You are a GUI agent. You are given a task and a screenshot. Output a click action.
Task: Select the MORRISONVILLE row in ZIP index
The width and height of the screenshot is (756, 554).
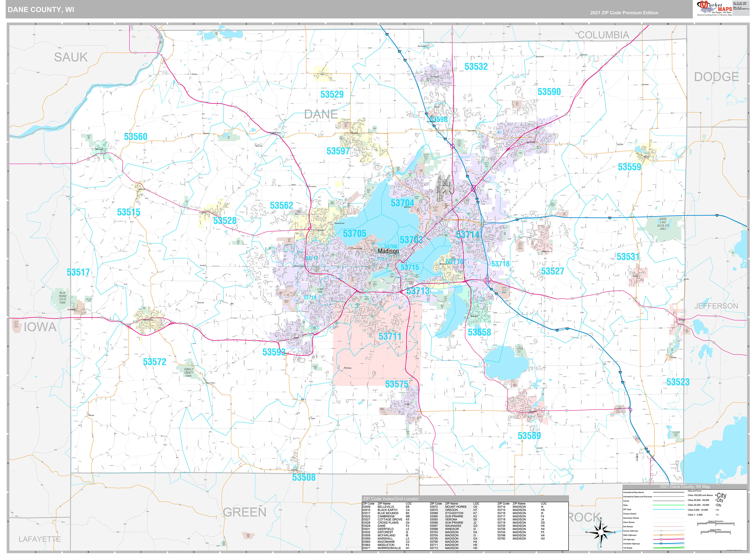[x=386, y=548]
